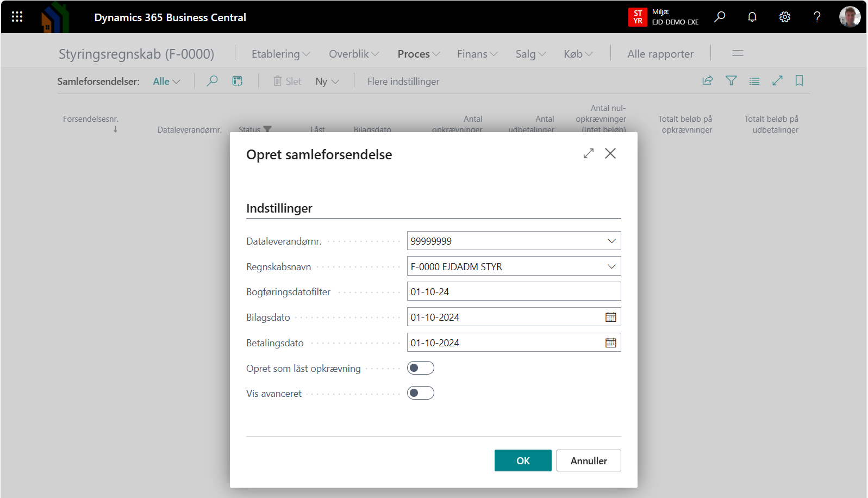Click the Bogføringsdatofilter input field
The image size is (868, 498).
pyautogui.click(x=513, y=292)
